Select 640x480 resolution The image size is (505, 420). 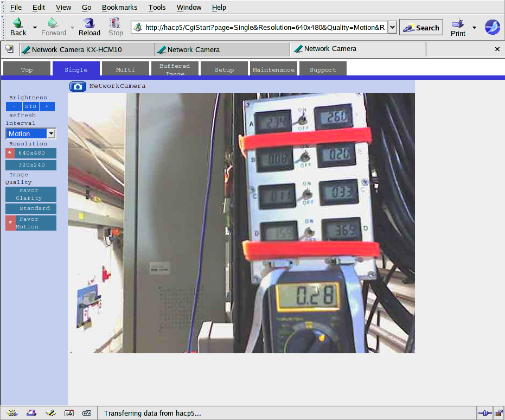point(31,153)
